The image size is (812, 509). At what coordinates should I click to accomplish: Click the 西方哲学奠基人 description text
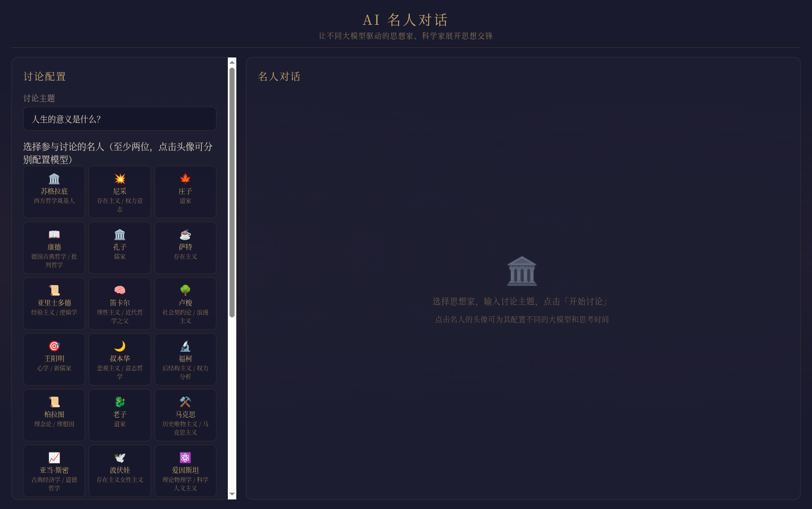tap(54, 201)
